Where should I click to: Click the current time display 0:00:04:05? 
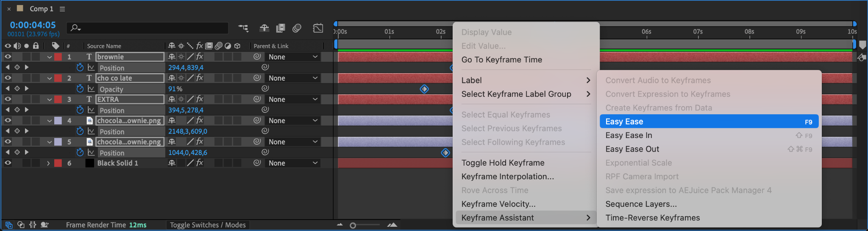click(33, 25)
